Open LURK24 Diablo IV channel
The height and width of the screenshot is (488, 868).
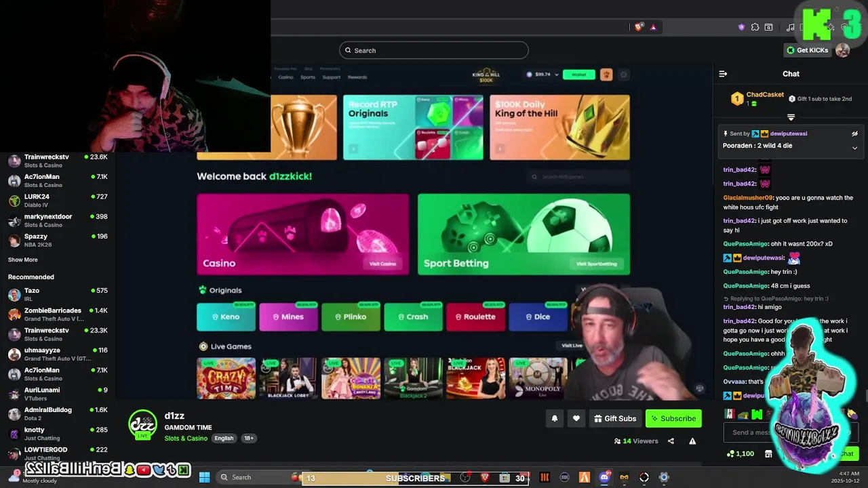(x=58, y=200)
